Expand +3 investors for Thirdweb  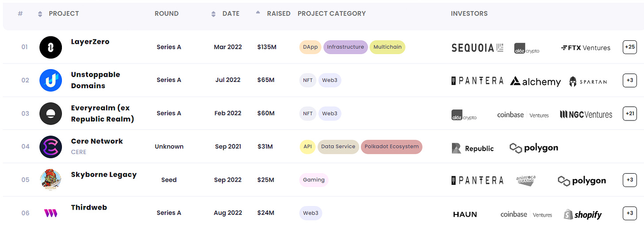pyautogui.click(x=629, y=213)
